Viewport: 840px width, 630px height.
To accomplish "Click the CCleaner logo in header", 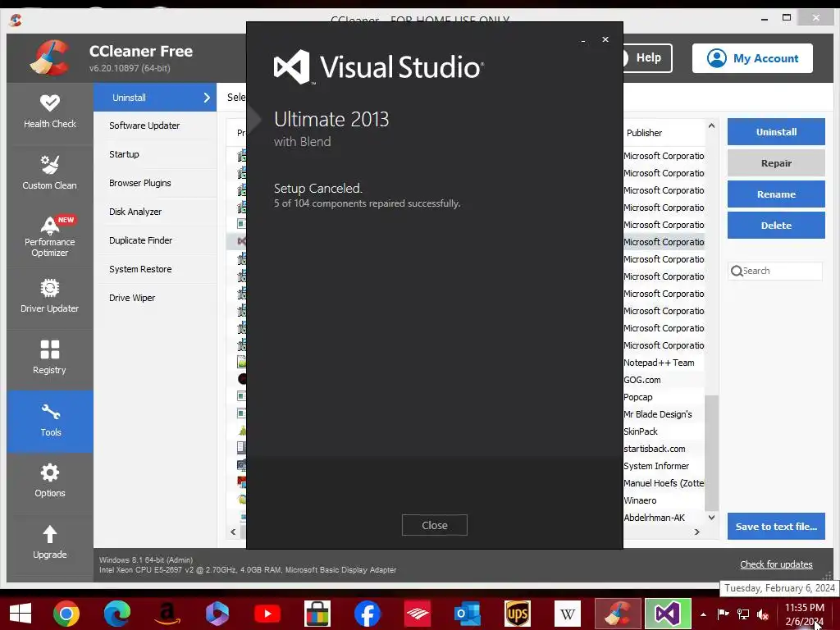I will pos(50,58).
